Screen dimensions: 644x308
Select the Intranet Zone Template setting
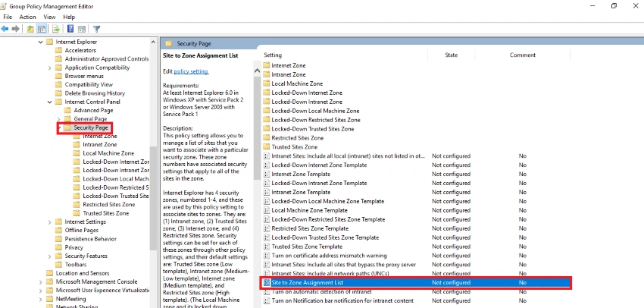pyautogui.click(x=301, y=192)
